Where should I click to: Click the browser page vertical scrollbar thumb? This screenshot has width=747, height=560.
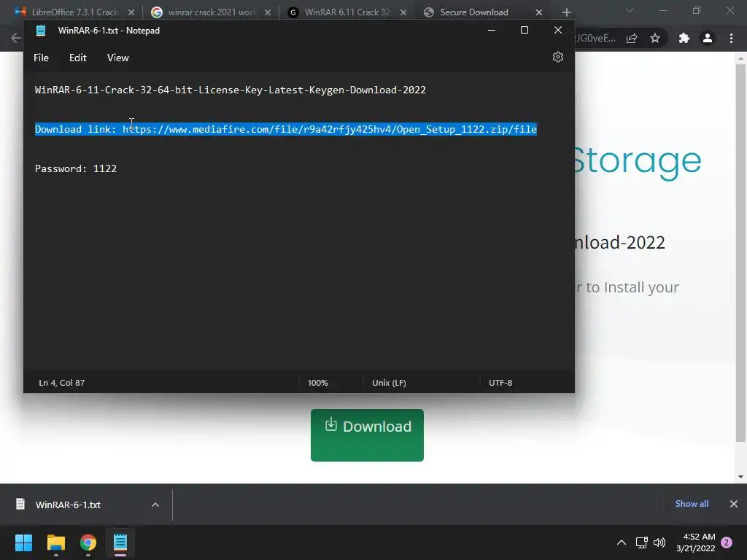point(740,253)
